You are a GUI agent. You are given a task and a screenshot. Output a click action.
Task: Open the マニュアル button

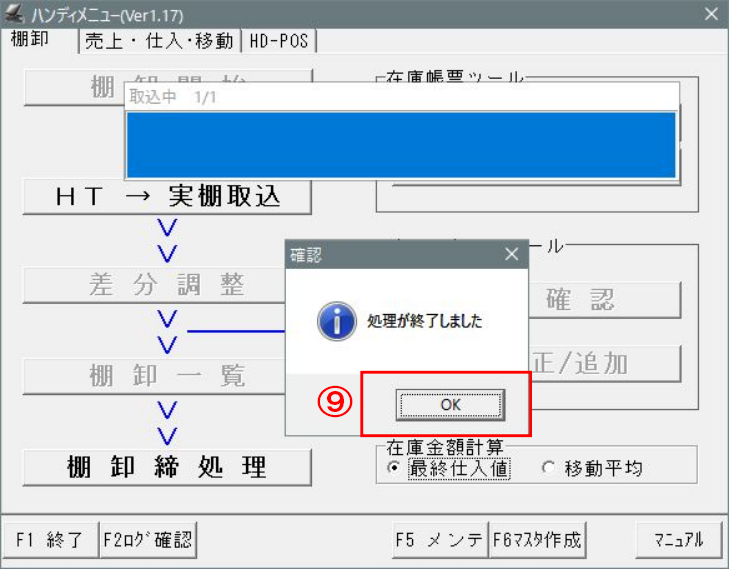point(679,539)
